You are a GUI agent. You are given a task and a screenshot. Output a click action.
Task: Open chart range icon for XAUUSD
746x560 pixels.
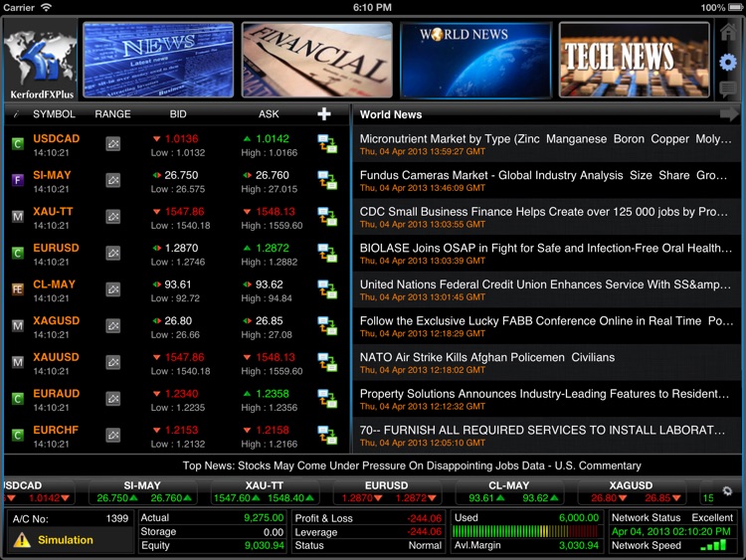coord(112,362)
